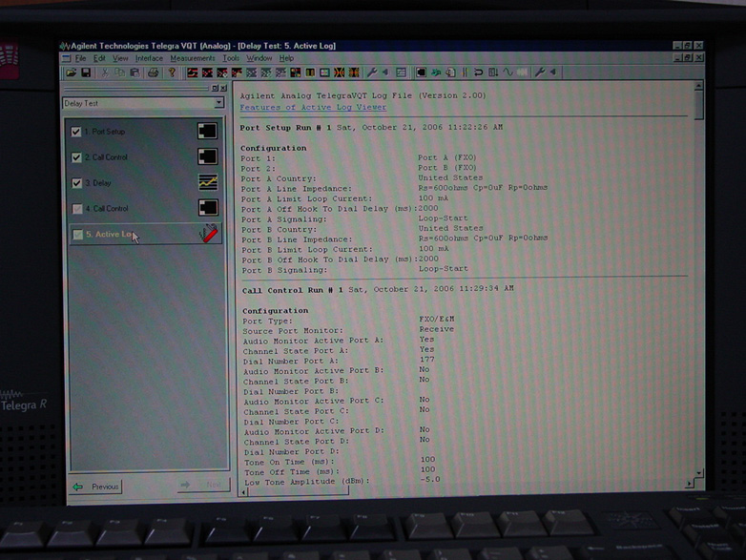Click the log's vertical scrollbar up arrow
Viewport: 746px width, 560px height.
click(698, 86)
